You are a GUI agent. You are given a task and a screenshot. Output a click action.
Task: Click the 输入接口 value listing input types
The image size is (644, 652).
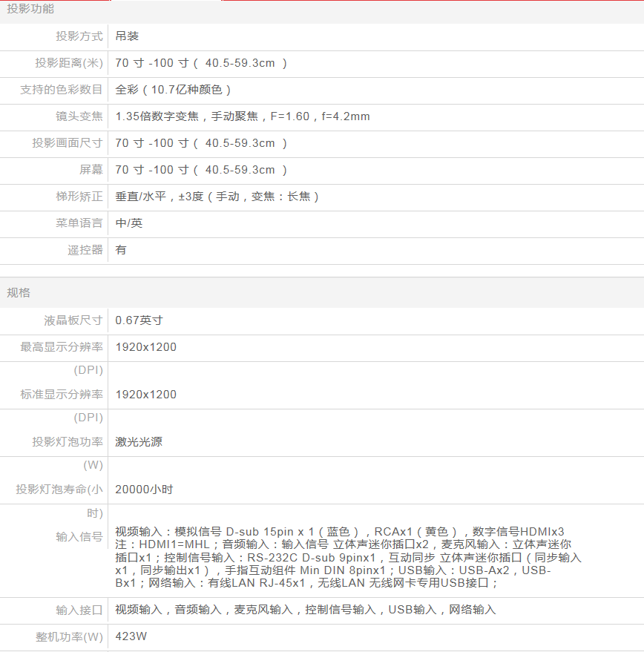pyautogui.click(x=305, y=610)
